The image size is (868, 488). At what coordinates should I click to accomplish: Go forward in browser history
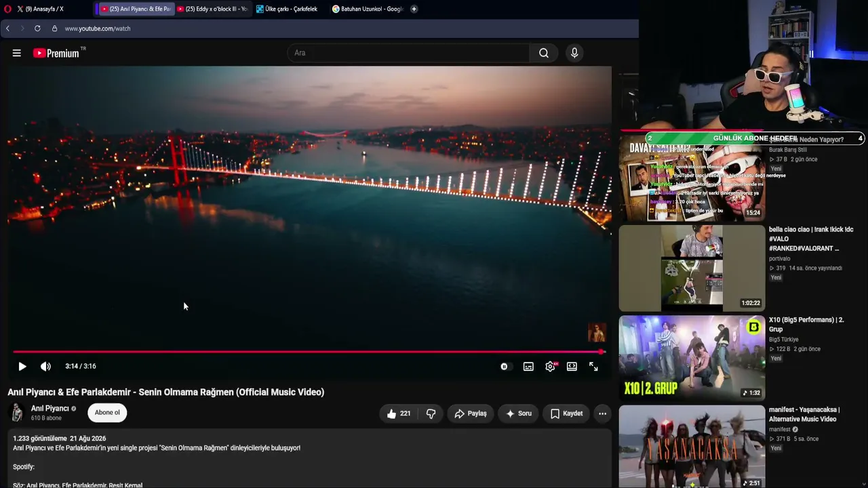click(22, 28)
